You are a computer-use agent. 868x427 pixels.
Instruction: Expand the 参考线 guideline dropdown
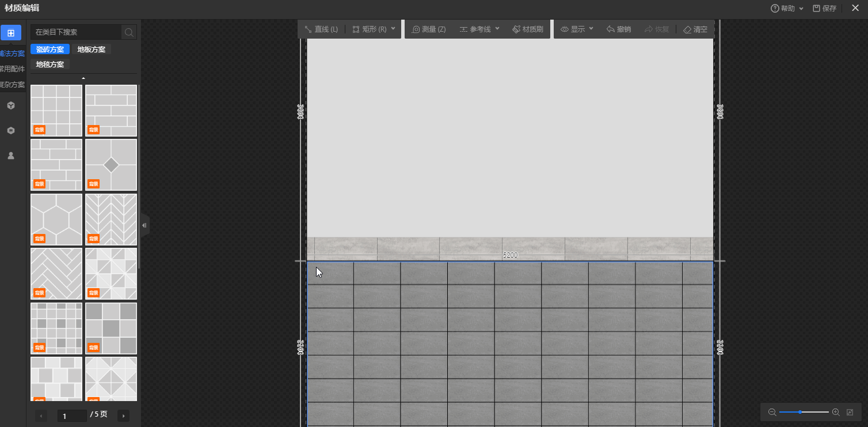tap(497, 29)
